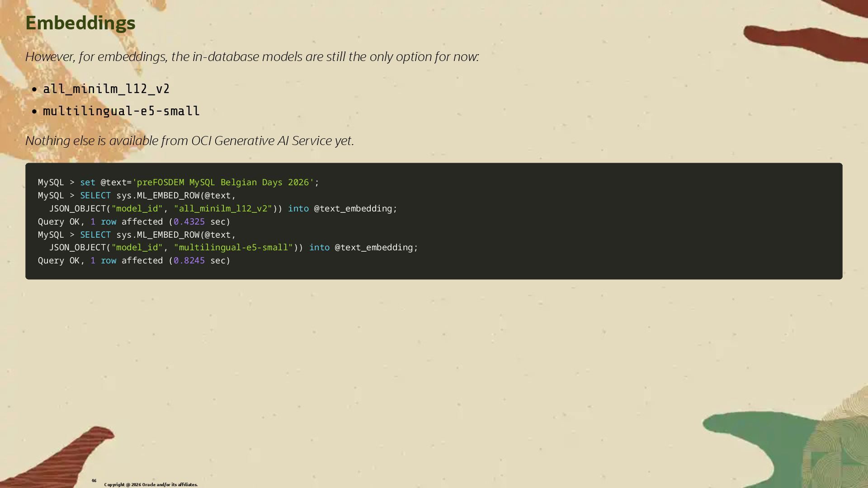This screenshot has height=488, width=868.
Task: Click the 'preFOSDEM MySQL Belgian Days 2026' string
Action: click(x=223, y=183)
